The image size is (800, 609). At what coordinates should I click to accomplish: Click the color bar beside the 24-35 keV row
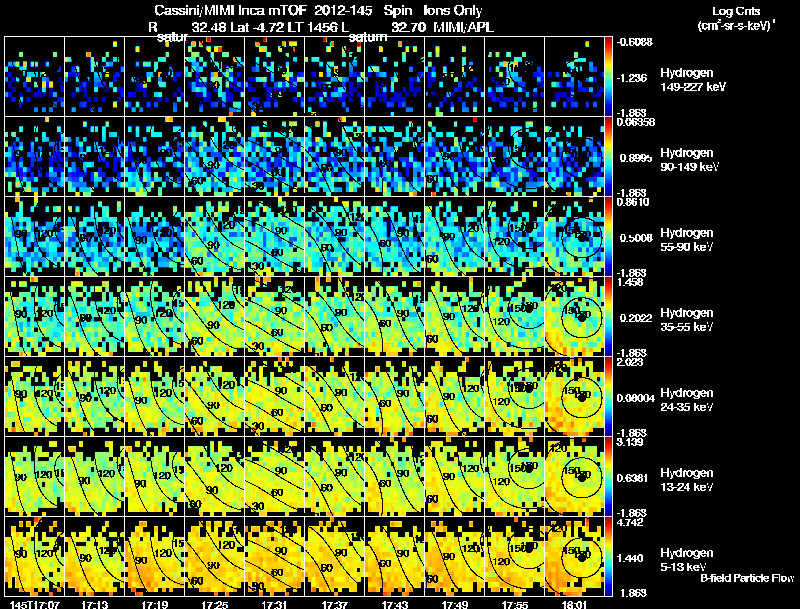point(608,397)
